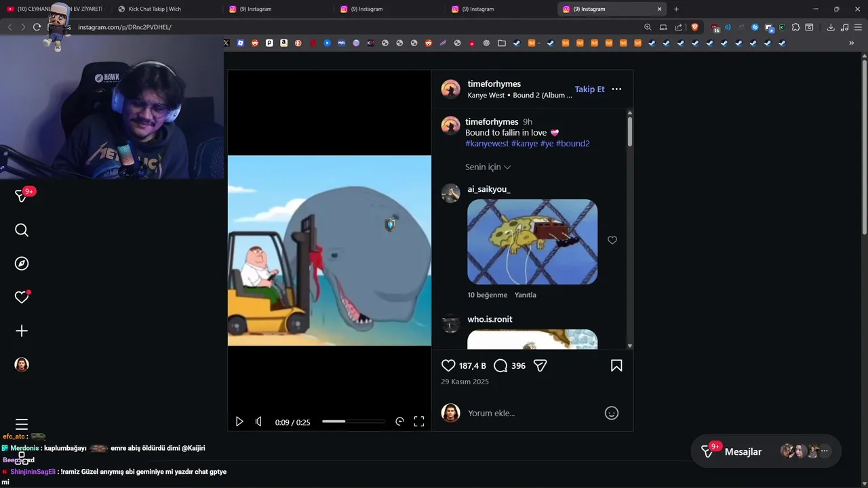Expand the Senin için comment sort dropdown
This screenshot has height=488, width=868.
pyautogui.click(x=488, y=167)
